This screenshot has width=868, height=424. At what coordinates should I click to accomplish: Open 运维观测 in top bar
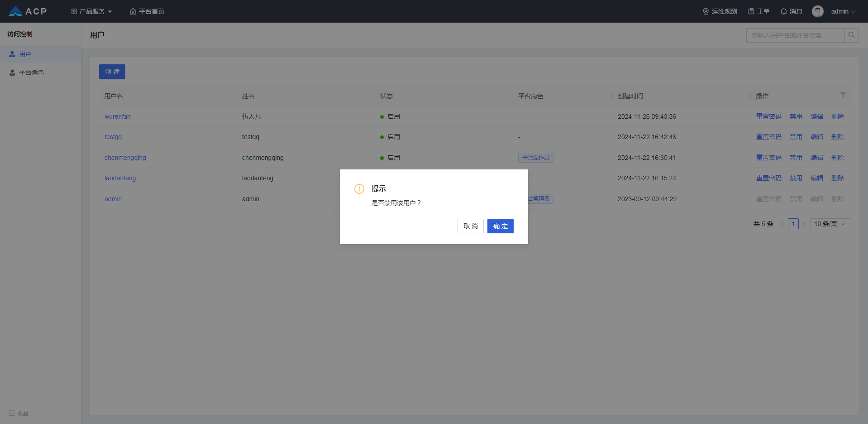(720, 11)
